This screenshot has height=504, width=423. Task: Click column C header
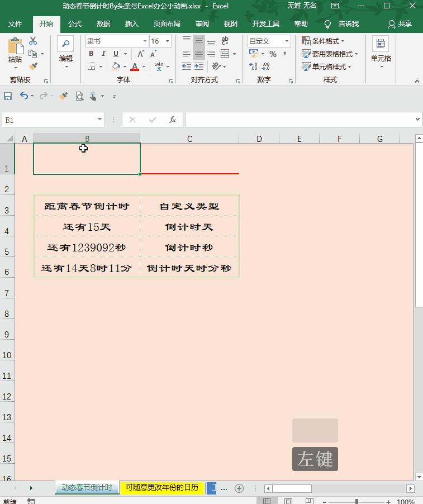189,139
